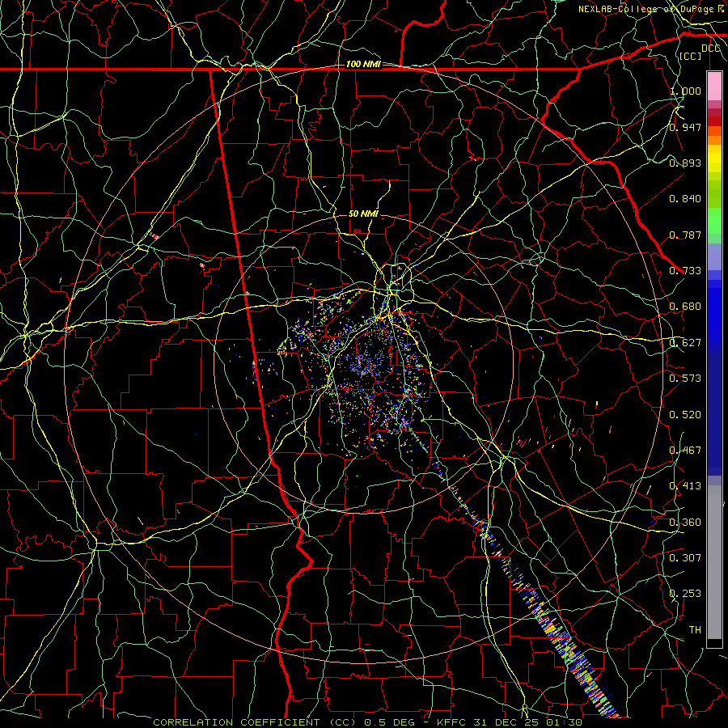Screen dimensions: 728x728
Task: Click the 1.000 scale value
Action: 685,91
